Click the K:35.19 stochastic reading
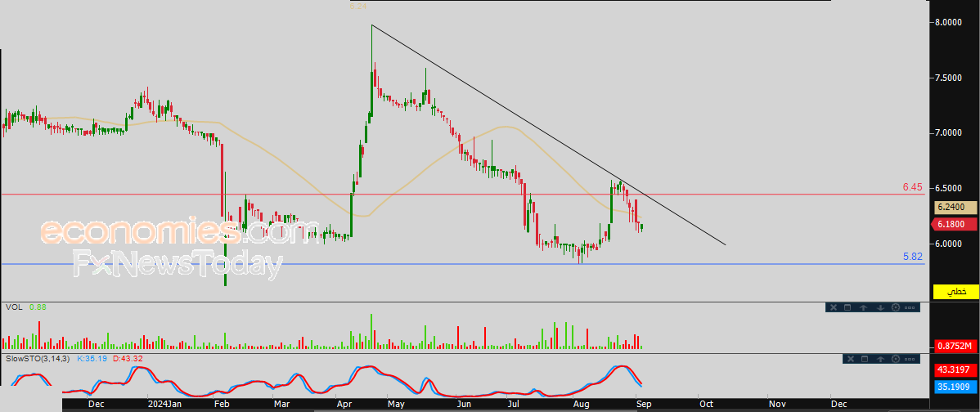The image size is (980, 412). 92,359
